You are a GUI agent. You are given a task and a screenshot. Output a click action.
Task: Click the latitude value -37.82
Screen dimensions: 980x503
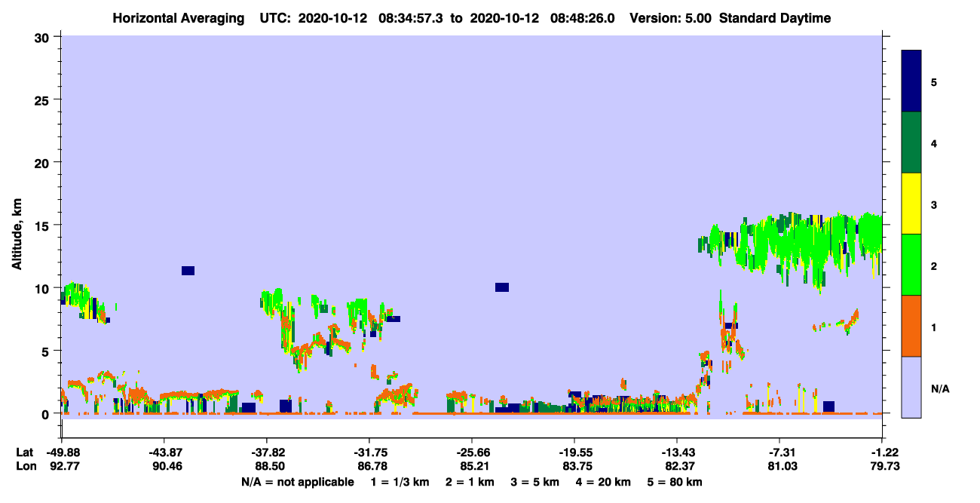pos(267,452)
